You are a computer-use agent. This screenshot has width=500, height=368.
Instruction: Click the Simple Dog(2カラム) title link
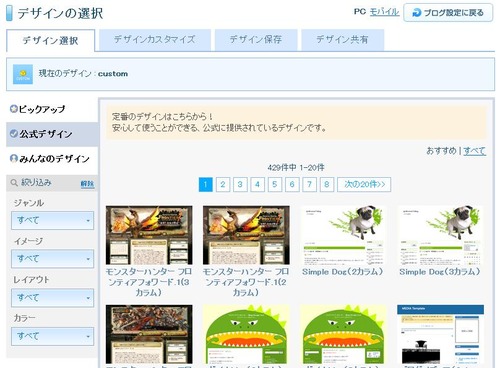(x=342, y=272)
